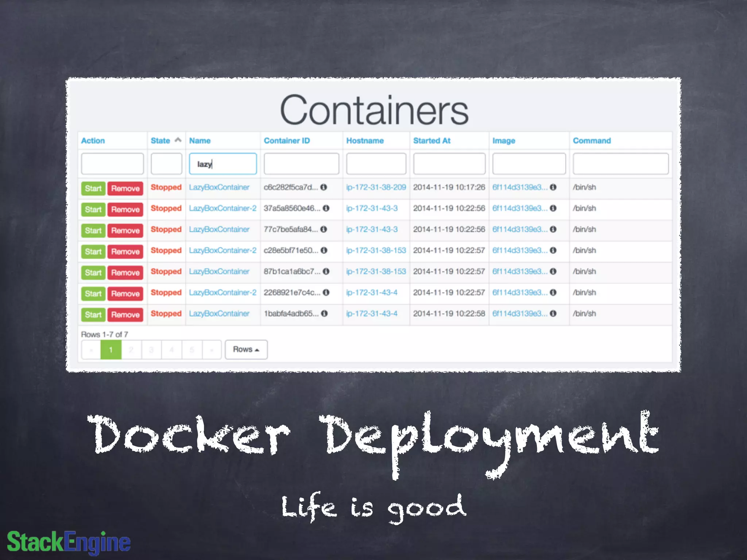Start container 2268921e7c4c

pos(93,294)
